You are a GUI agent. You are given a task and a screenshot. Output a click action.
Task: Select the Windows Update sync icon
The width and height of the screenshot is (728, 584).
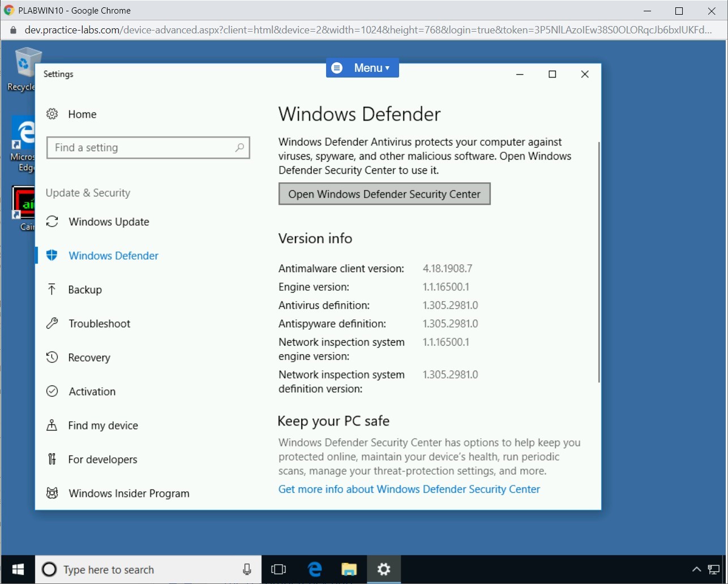point(52,222)
